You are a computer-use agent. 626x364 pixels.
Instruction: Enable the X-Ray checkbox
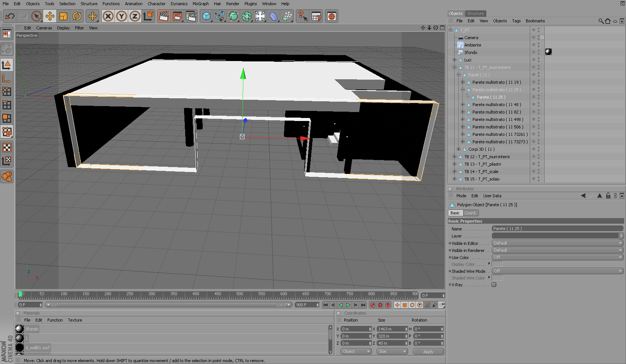(x=494, y=285)
